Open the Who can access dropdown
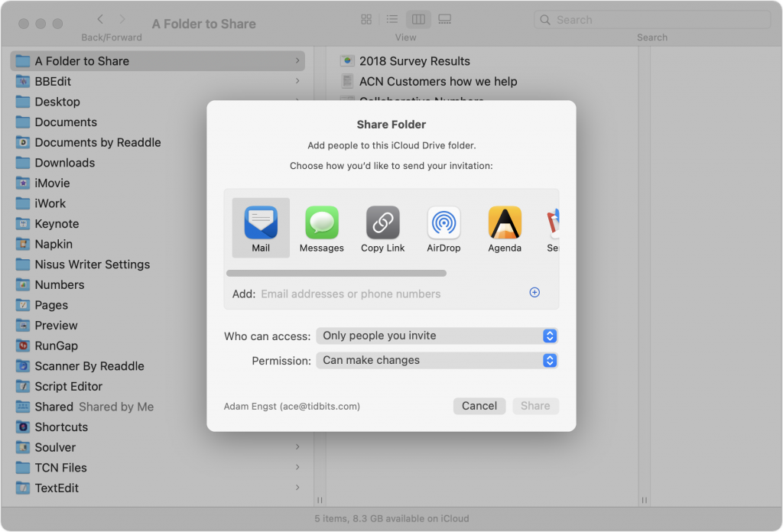Image resolution: width=783 pixels, height=532 pixels. click(437, 336)
